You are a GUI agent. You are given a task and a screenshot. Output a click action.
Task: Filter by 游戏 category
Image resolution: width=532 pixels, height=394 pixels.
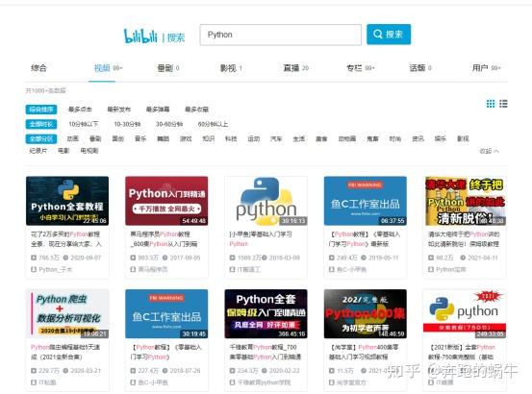click(x=186, y=139)
